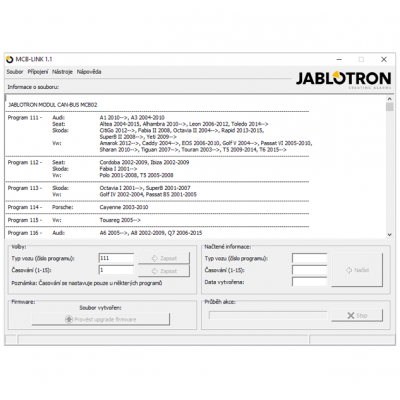Click the second Zapsat button beside Časování
400x400 pixels.
(164, 271)
